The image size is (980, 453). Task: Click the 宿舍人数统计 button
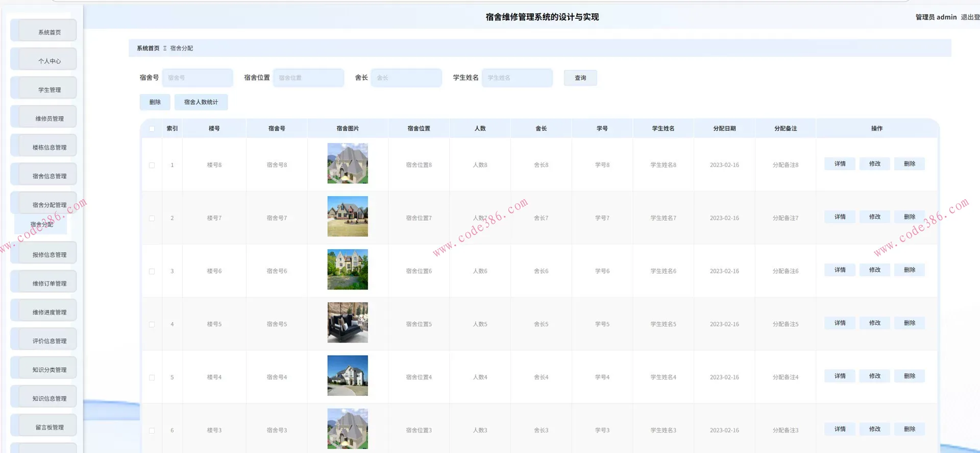201,102
